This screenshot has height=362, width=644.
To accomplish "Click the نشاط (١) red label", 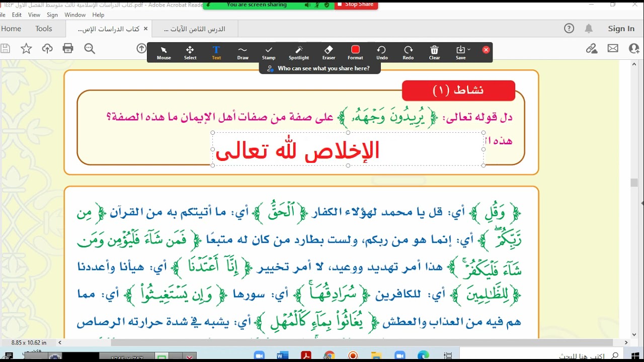I will click(458, 90).
